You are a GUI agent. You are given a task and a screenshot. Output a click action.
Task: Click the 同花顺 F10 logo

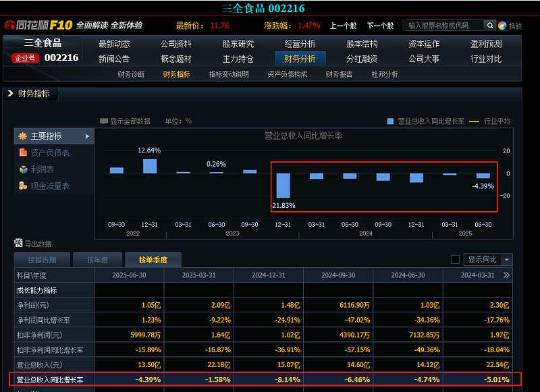pyautogui.click(x=38, y=25)
